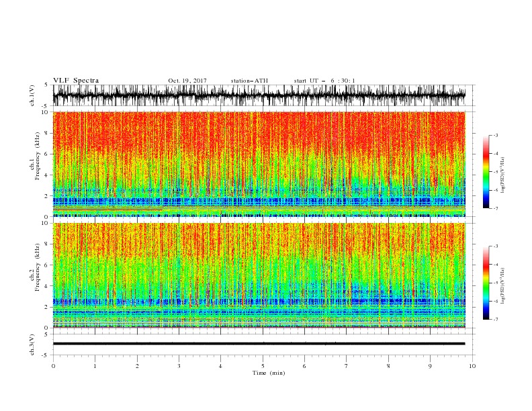Viewport: 532px width, 411px height.
Task: Click the "5" voltage tick of ch.3 panel
Action: 46,334
